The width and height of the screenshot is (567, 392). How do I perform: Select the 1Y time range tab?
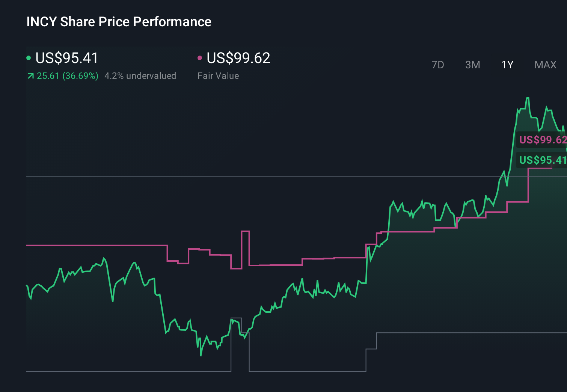(x=507, y=65)
